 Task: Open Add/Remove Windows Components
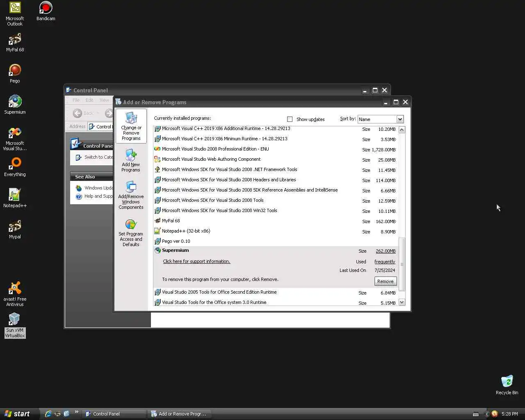pyautogui.click(x=131, y=195)
